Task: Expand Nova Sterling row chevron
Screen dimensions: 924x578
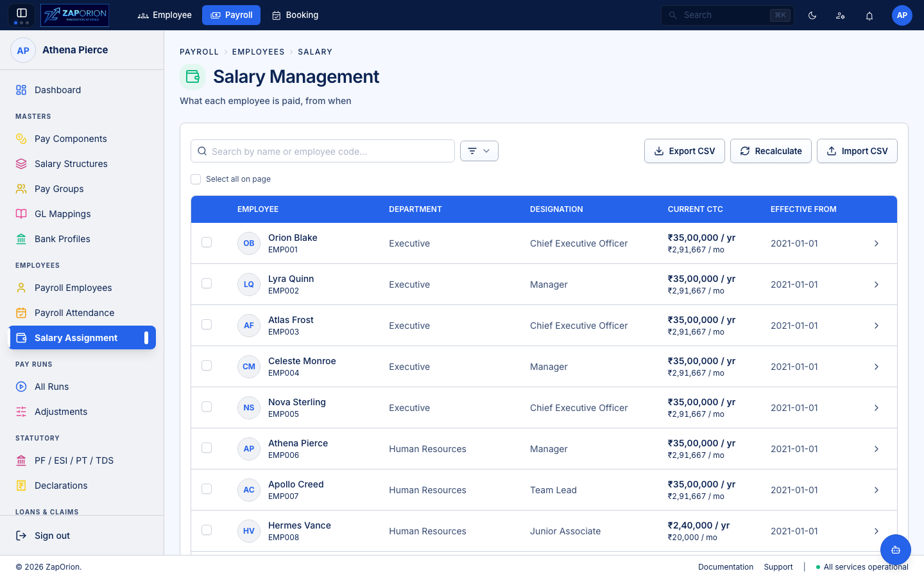Action: coord(877,408)
